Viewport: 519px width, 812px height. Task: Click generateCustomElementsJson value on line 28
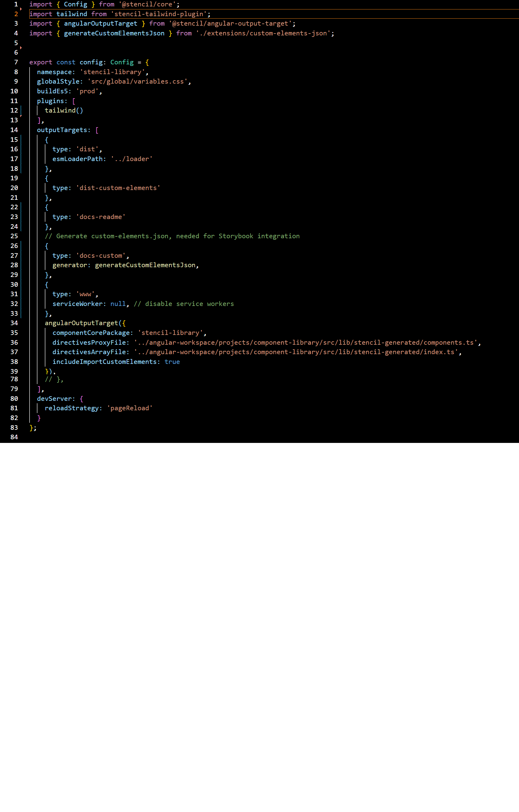click(x=145, y=265)
